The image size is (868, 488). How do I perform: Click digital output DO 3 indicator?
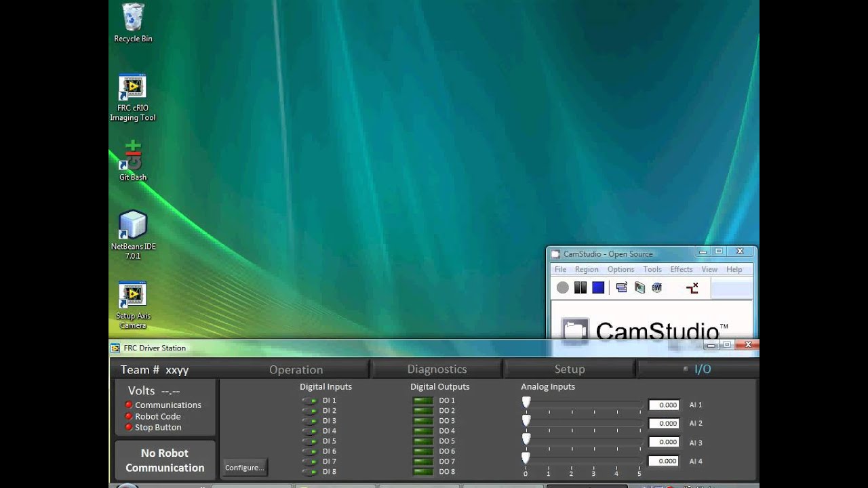422,421
